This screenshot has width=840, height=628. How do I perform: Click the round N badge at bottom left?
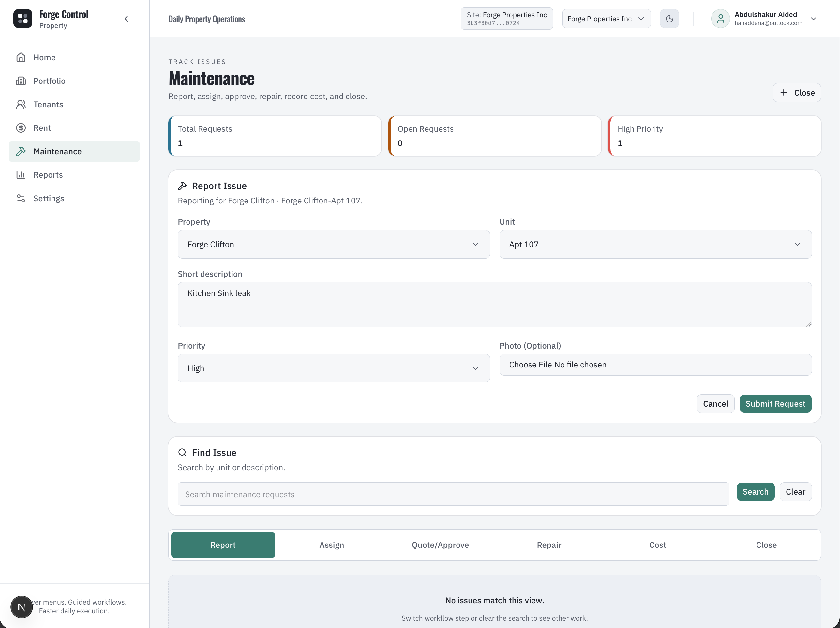click(x=21, y=607)
